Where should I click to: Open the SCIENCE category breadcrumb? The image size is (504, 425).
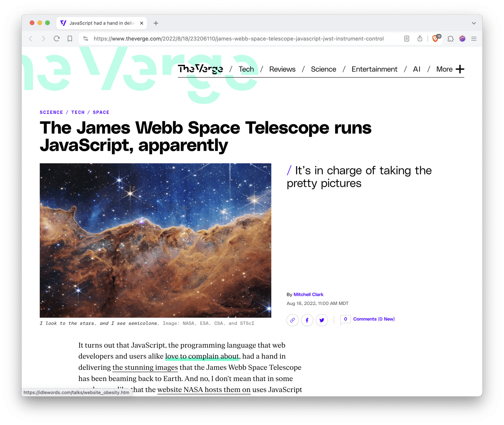pyautogui.click(x=51, y=112)
